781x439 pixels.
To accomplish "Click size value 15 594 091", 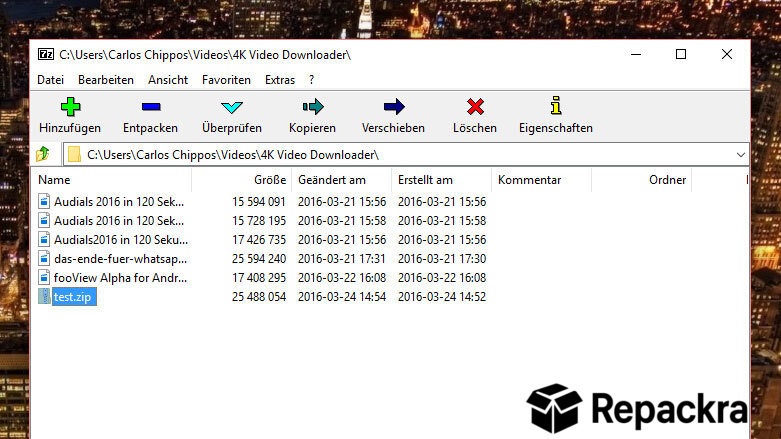I will click(259, 202).
